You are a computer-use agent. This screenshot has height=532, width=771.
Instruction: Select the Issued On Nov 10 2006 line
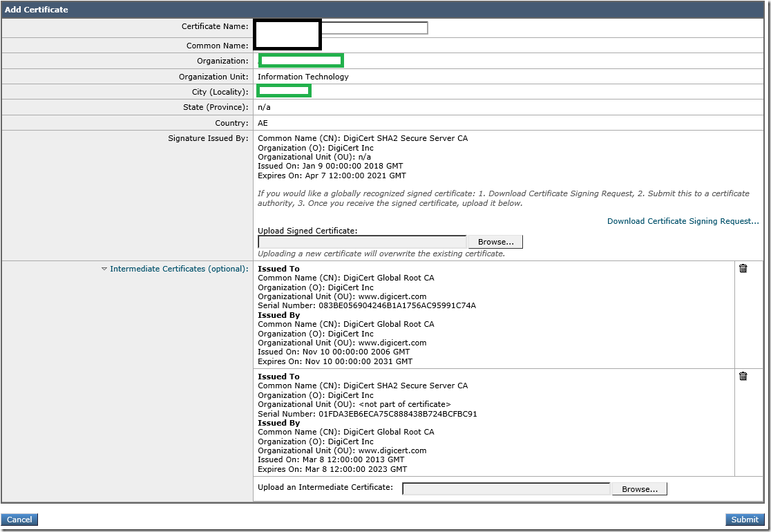334,352
